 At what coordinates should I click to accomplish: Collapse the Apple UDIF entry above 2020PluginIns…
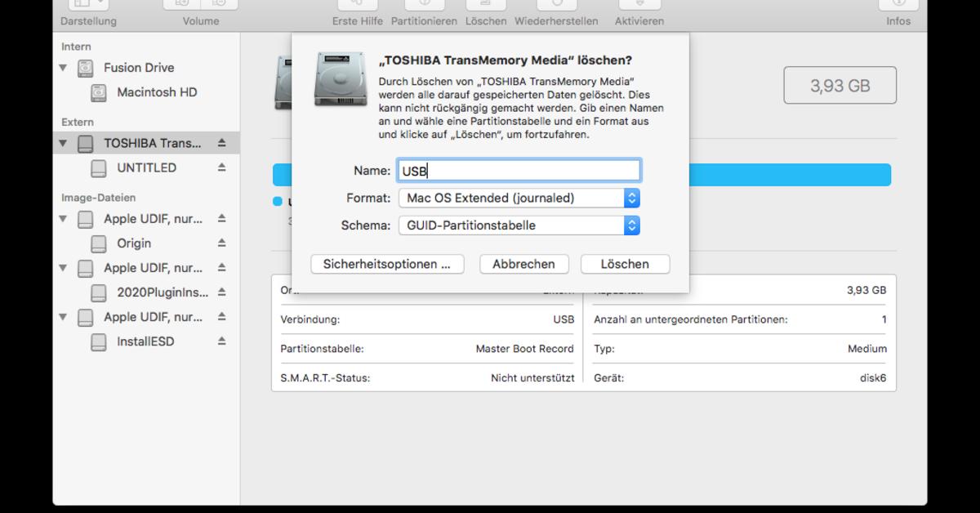pyautogui.click(x=64, y=268)
